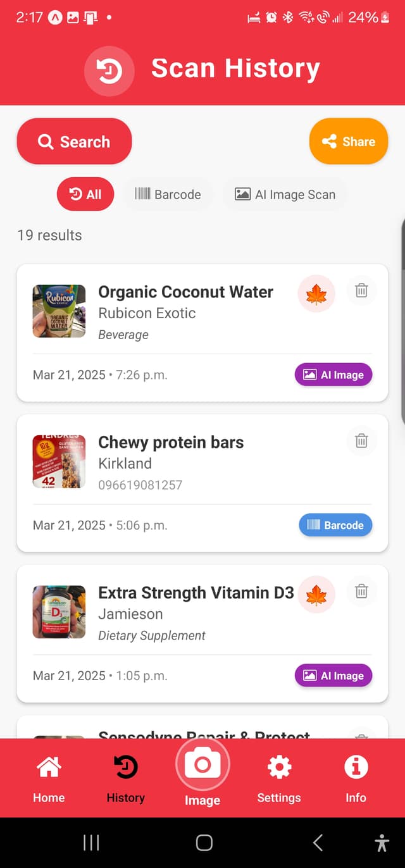
Task: Select the Home icon in bottom navigation
Action: [x=49, y=776]
